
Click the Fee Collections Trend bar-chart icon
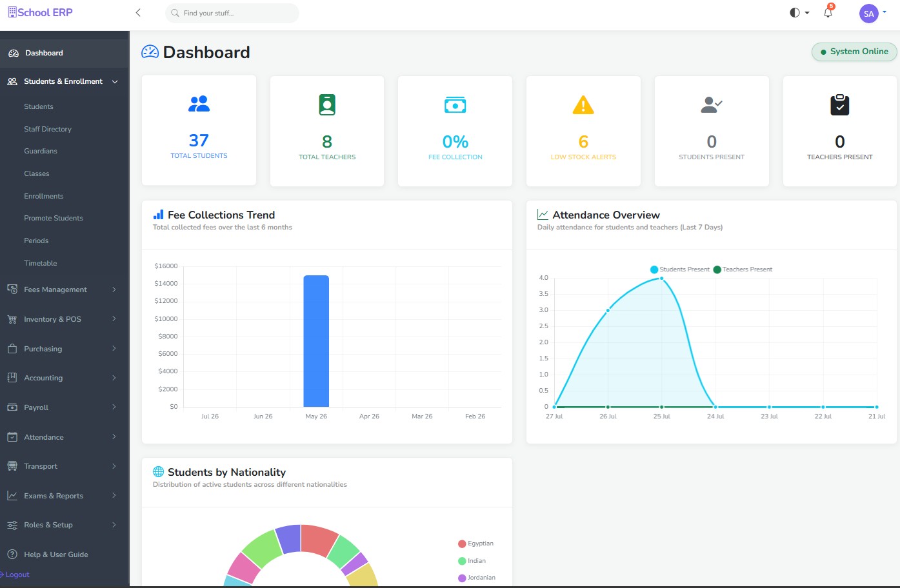158,215
